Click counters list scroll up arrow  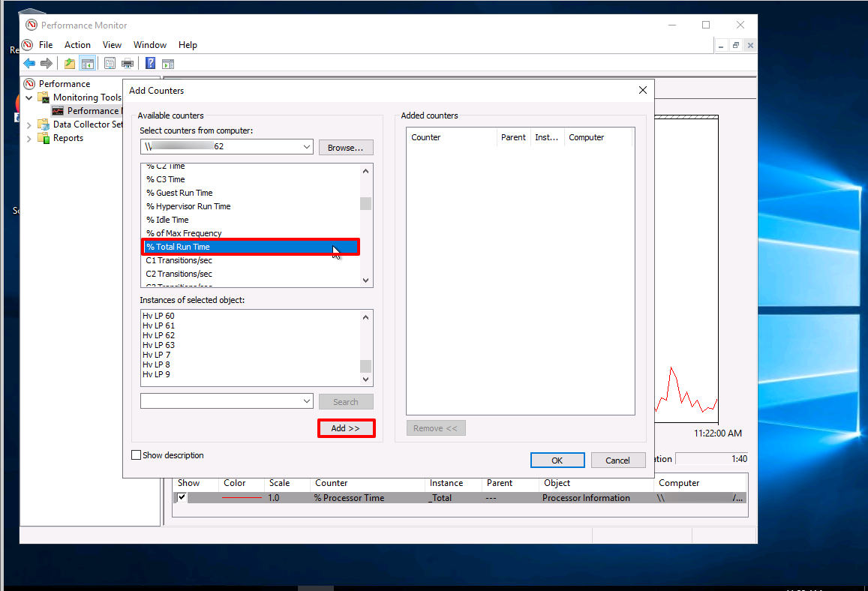click(365, 171)
